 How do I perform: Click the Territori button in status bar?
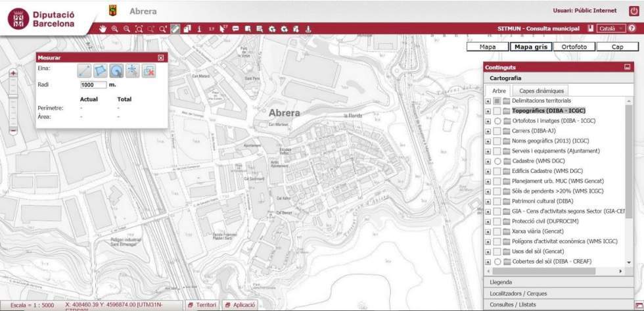pyautogui.click(x=202, y=306)
